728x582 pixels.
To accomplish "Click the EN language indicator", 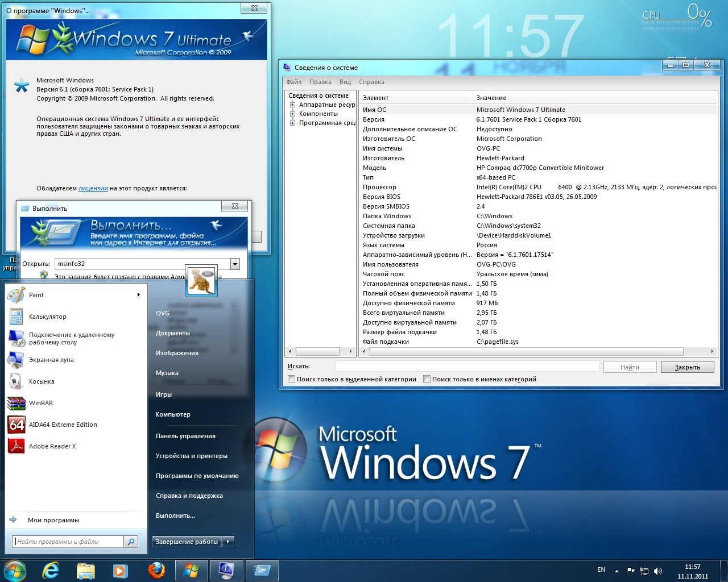I will click(x=601, y=569).
